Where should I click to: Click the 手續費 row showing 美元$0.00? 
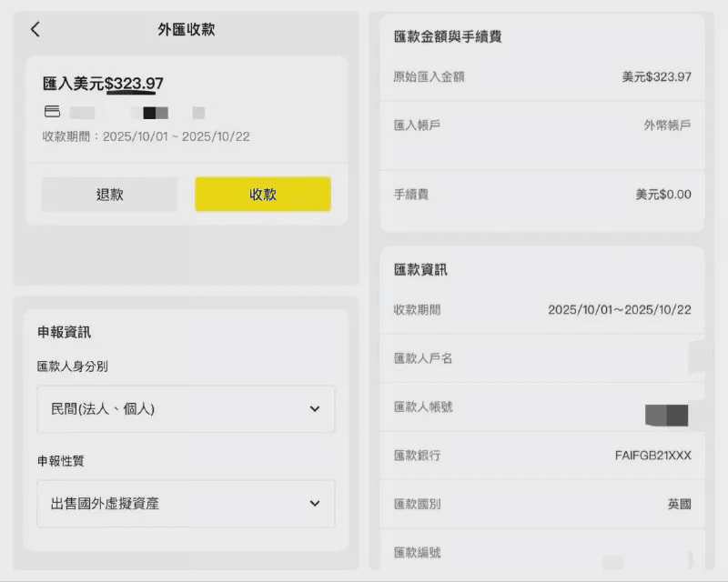point(542,195)
